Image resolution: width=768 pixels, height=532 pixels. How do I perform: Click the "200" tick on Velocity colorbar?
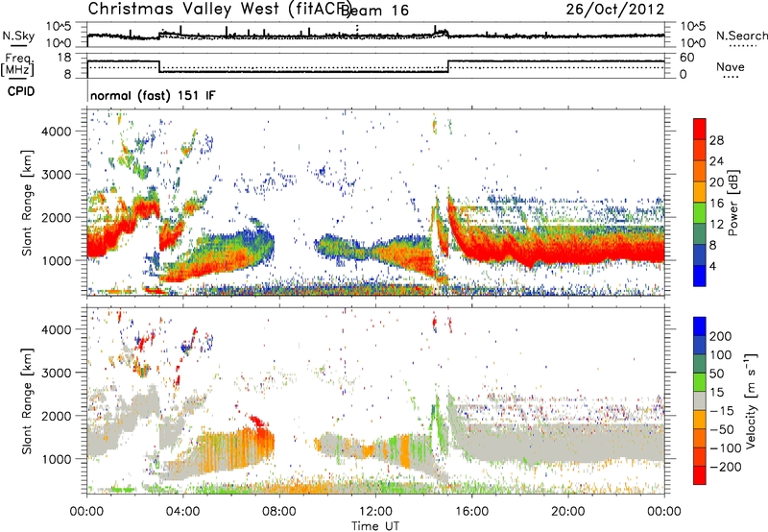[x=721, y=336]
